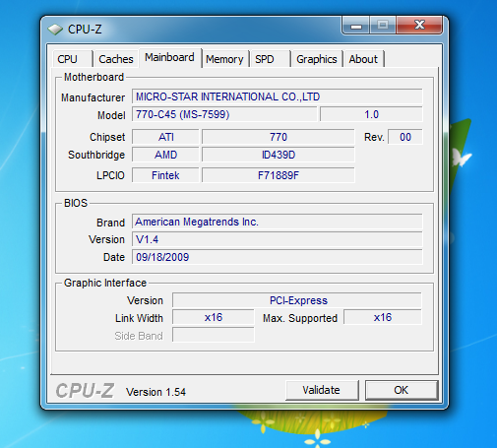
Task: Show the About tab
Action: click(x=363, y=59)
